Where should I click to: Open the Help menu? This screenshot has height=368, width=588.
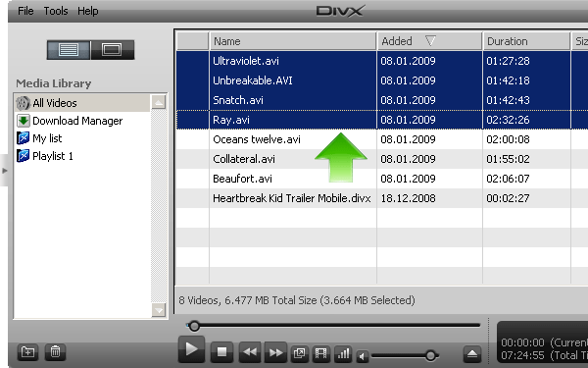click(88, 11)
